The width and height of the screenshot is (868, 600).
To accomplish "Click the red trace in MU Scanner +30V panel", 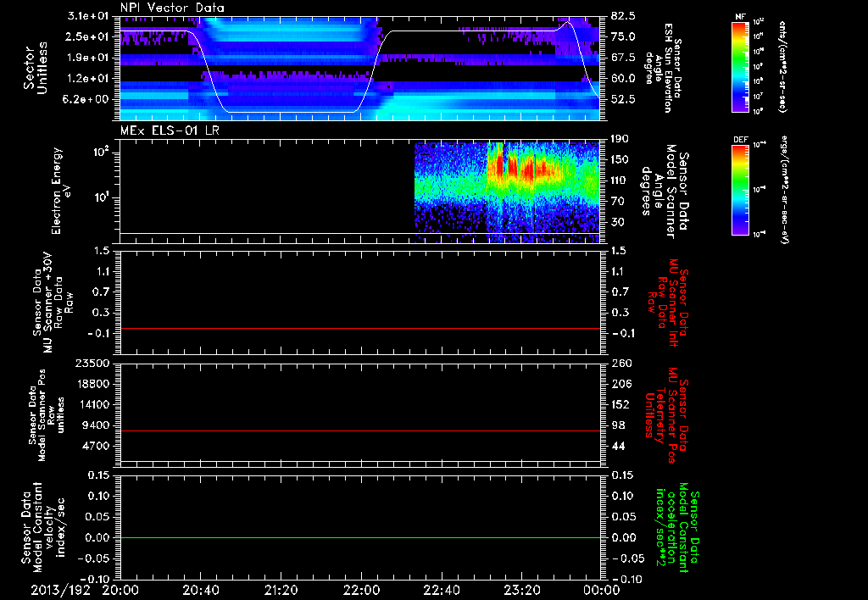I will (360, 328).
